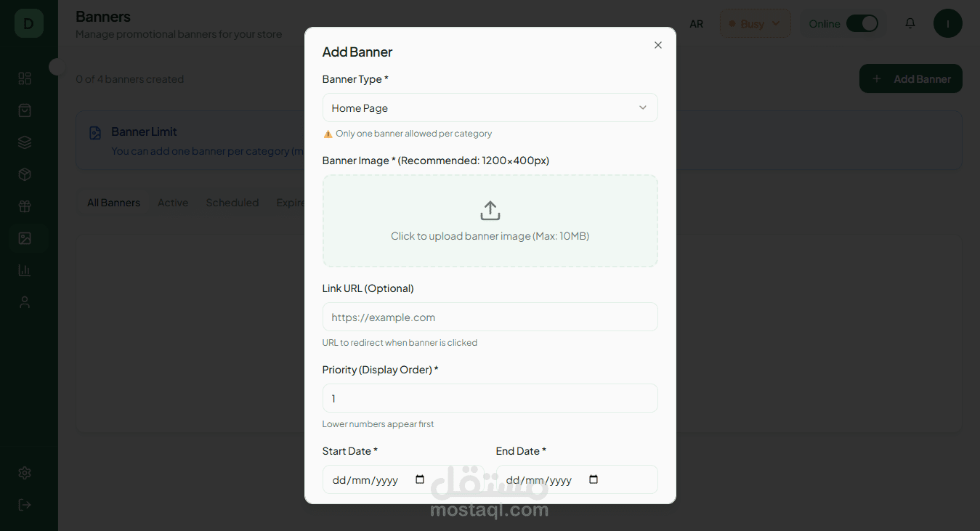Viewport: 980px width, 531px height.
Task: Expand the Banner Type dropdown
Action: (x=490, y=108)
